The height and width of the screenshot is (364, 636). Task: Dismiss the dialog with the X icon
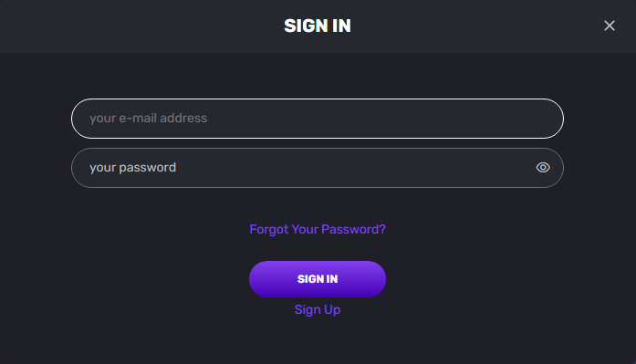(610, 26)
